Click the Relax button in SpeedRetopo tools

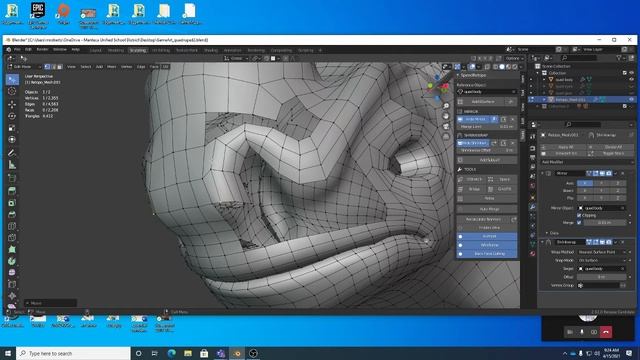(x=487, y=198)
